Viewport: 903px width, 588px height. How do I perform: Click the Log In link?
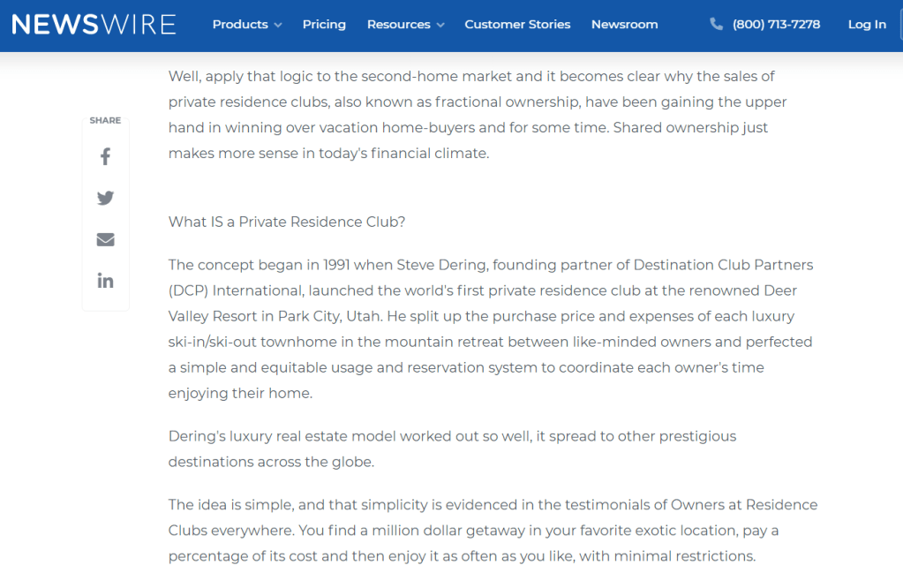(x=866, y=25)
